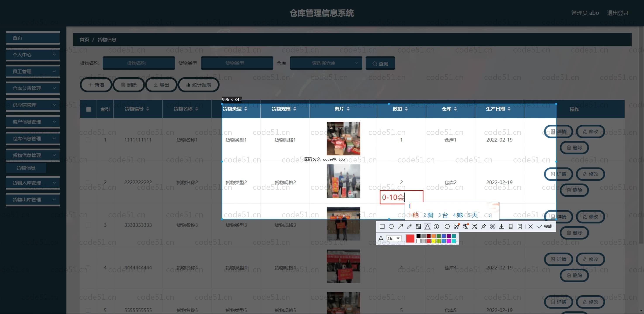
Task: Sort the 货物编号 column
Action: tap(148, 109)
